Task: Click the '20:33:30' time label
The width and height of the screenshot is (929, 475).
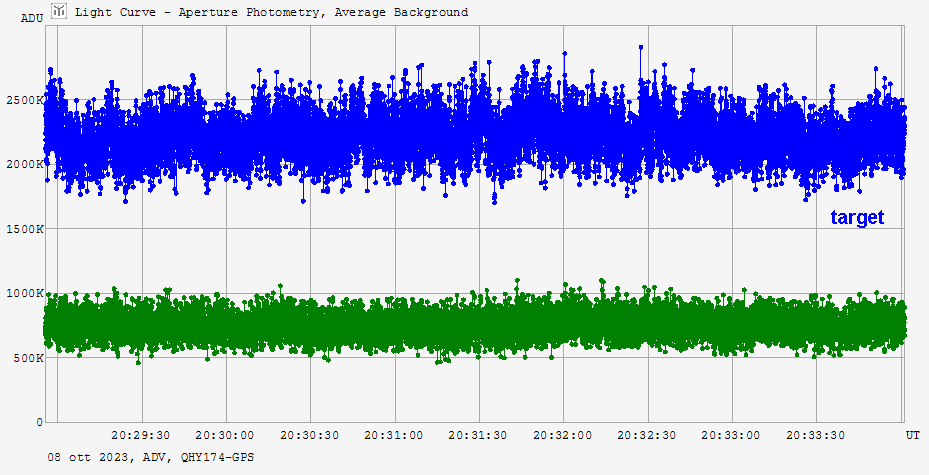Action: (x=815, y=435)
